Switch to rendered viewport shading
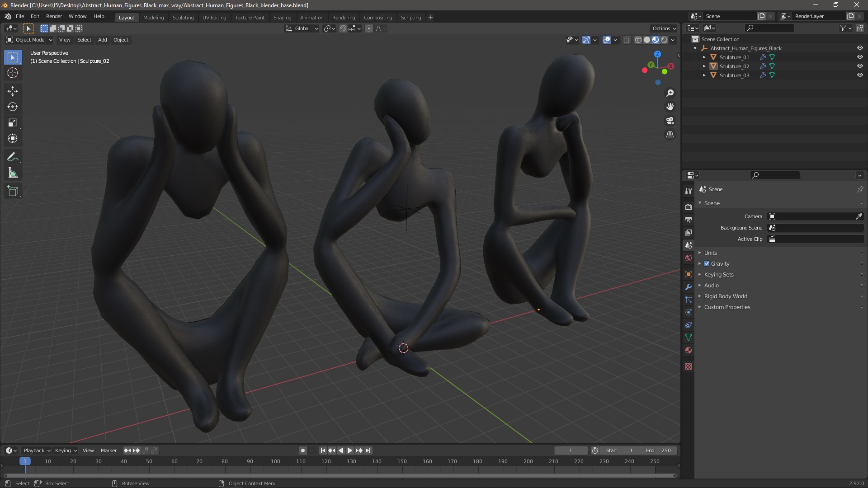The image size is (868, 488). 664,40
